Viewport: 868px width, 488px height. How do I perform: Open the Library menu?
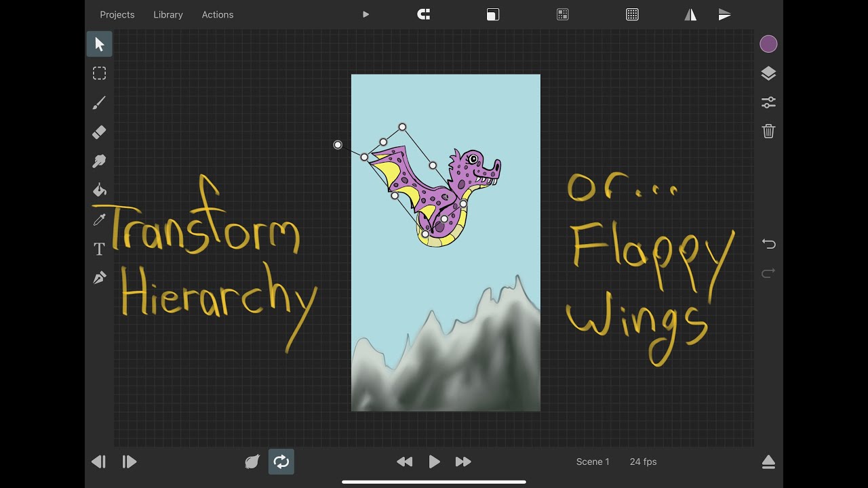click(168, 14)
